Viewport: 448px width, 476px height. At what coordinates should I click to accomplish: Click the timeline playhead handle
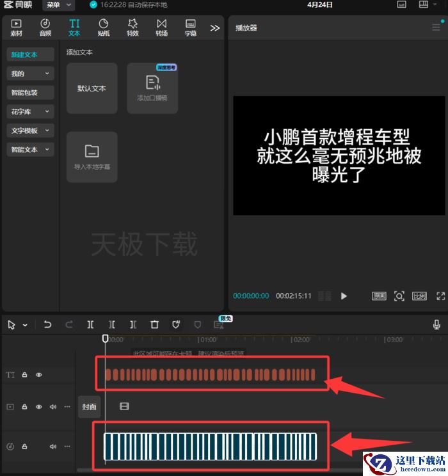tap(105, 338)
